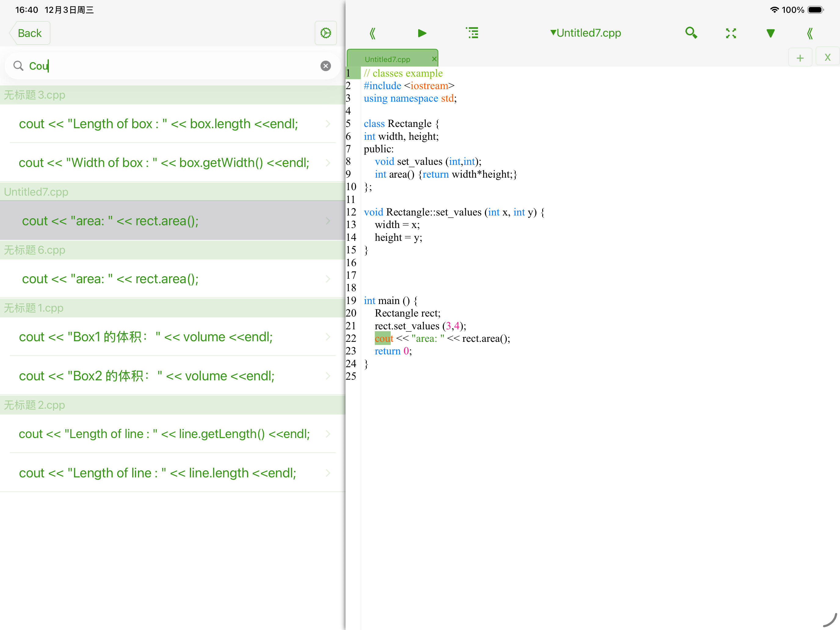Close the Untitled7.cpp tab
840x630 pixels.
coord(434,59)
